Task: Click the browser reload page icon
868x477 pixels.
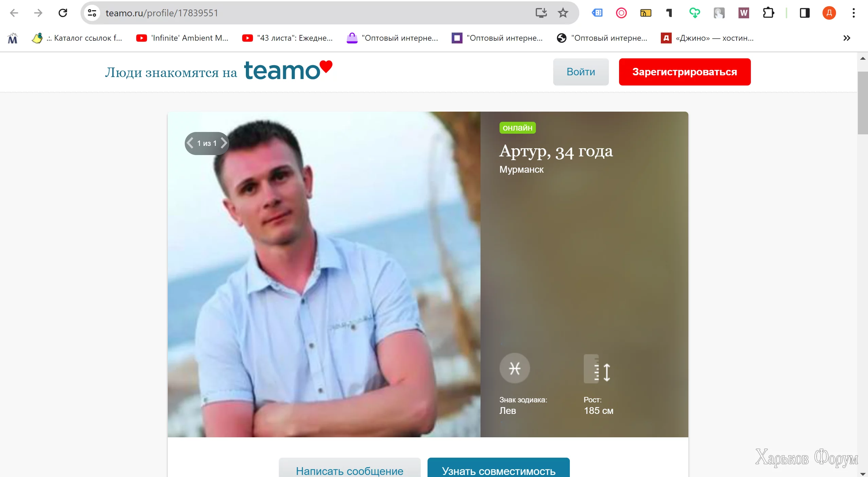Action: pyautogui.click(x=63, y=13)
